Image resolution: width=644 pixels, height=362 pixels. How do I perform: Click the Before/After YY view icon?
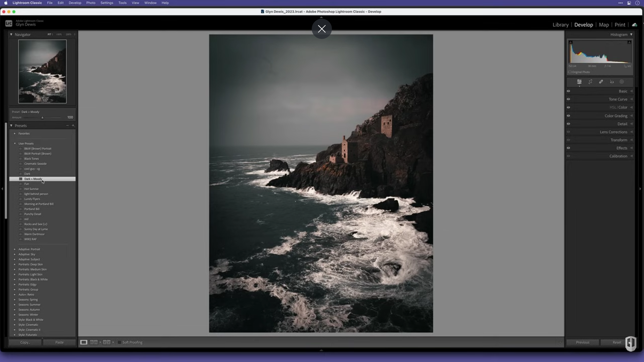[106, 342]
